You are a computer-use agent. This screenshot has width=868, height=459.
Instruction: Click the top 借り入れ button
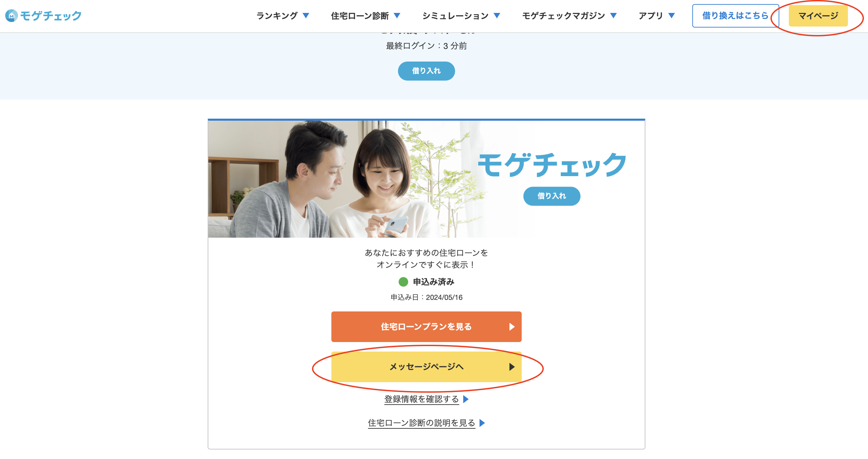click(x=426, y=71)
